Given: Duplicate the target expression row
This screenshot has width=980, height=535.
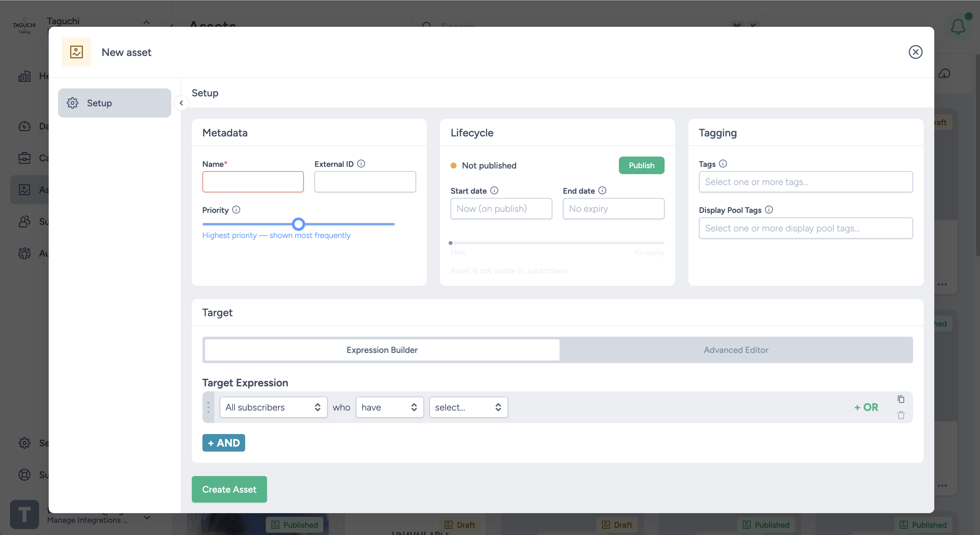Looking at the screenshot, I should tap(901, 399).
